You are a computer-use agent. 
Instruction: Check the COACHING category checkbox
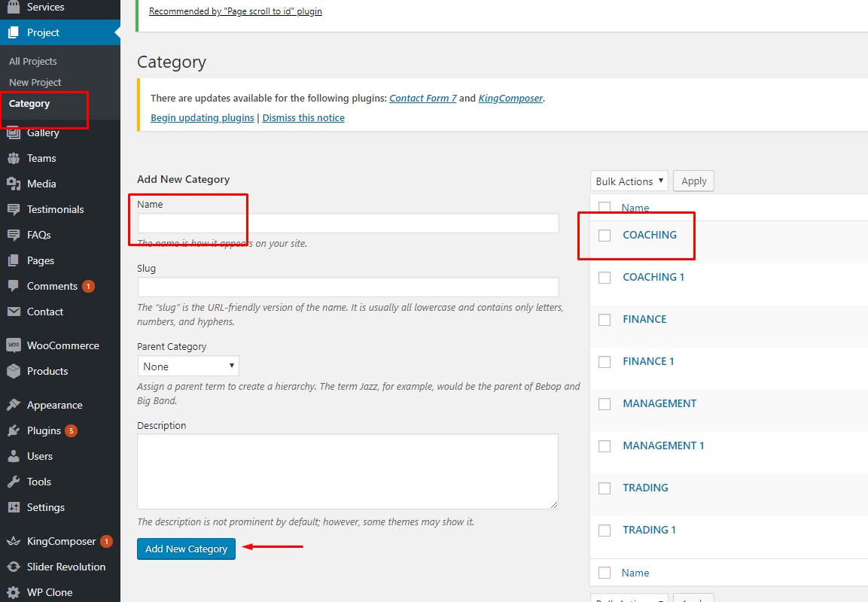click(605, 236)
